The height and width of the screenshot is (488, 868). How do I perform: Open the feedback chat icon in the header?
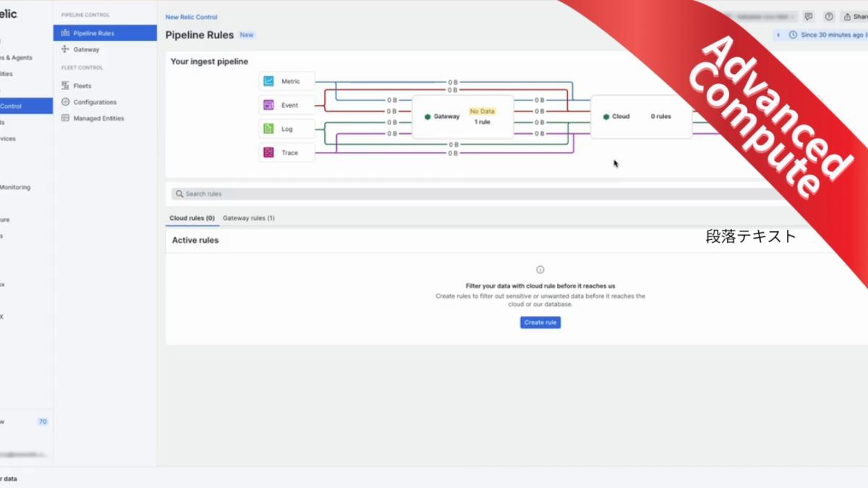(x=809, y=17)
